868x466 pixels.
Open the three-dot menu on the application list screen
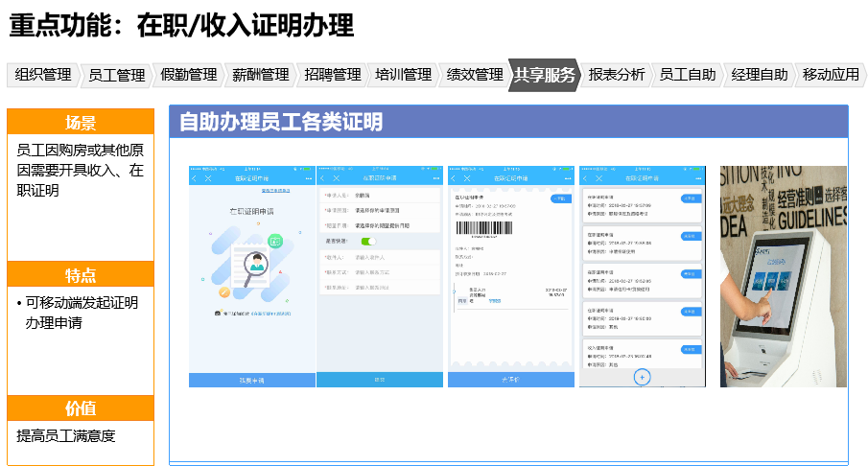(x=698, y=178)
